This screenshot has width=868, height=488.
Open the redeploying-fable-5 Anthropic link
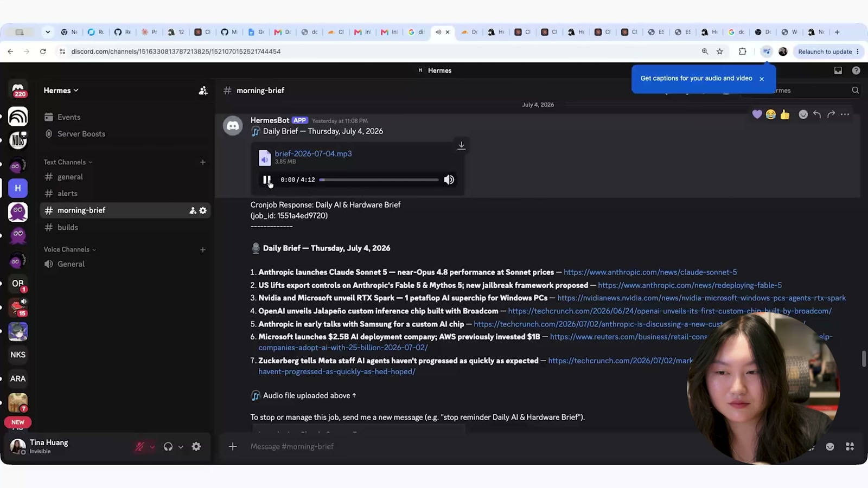[690, 285]
